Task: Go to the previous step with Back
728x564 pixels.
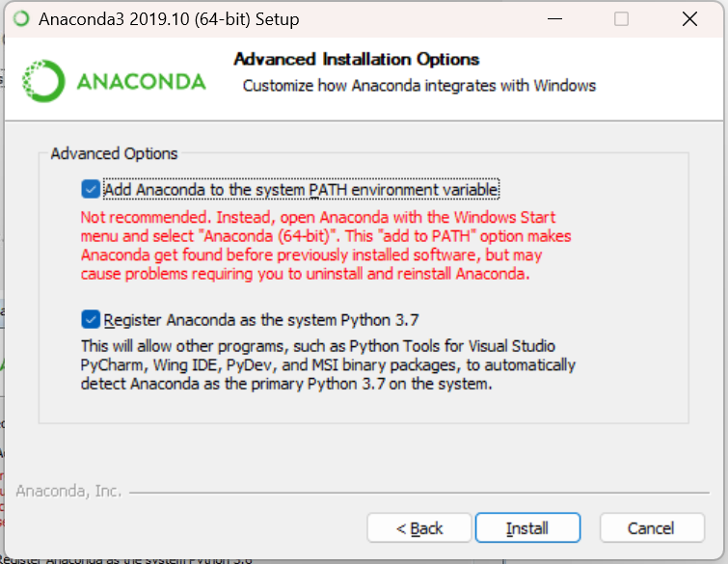Action: tap(419, 527)
